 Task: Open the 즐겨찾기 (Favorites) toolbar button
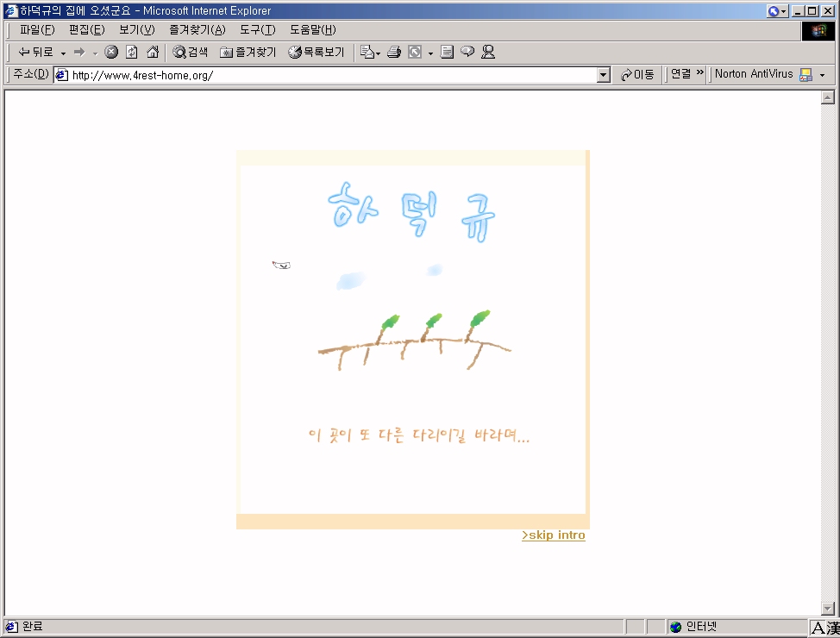pos(248,53)
